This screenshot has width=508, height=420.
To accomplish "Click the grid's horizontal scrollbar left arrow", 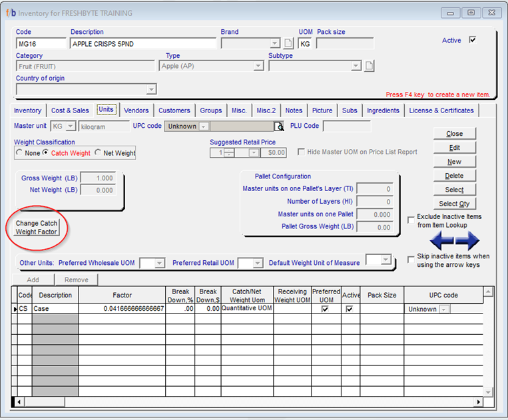I will [x=19, y=402].
